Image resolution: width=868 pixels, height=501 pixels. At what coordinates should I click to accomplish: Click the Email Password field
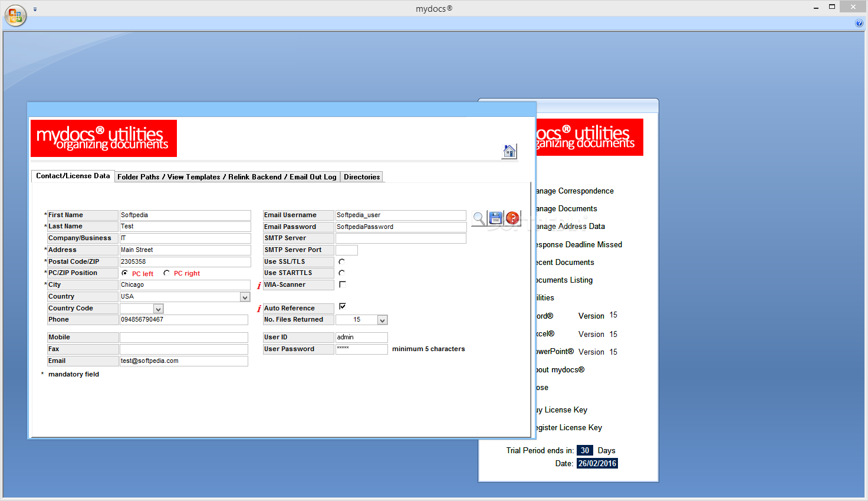[x=401, y=227]
